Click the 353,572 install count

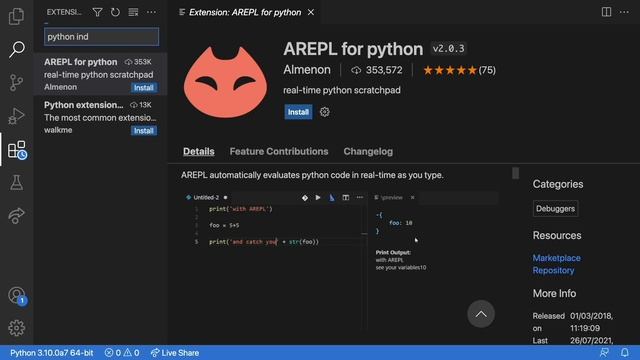(x=377, y=70)
